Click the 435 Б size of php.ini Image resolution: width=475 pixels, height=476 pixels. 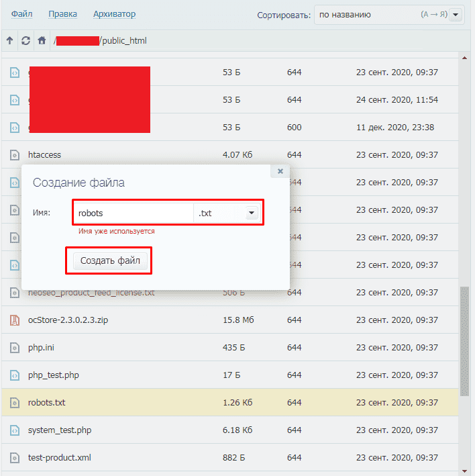tap(234, 348)
